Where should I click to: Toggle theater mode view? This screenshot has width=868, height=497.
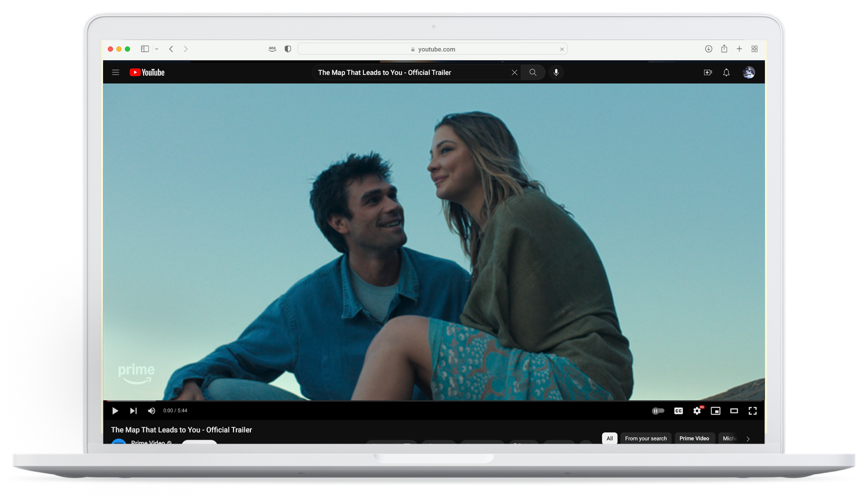[734, 410]
